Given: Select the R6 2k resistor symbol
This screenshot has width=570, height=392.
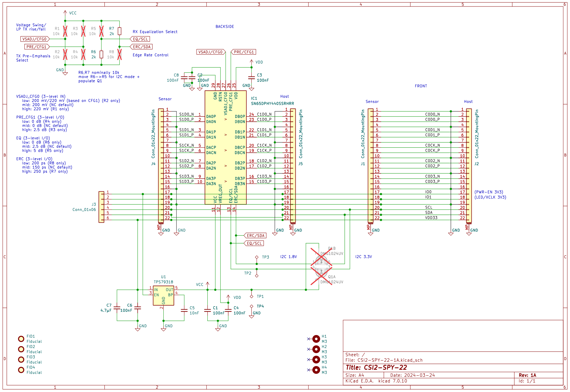Looking at the screenshot, I should tap(101, 54).
